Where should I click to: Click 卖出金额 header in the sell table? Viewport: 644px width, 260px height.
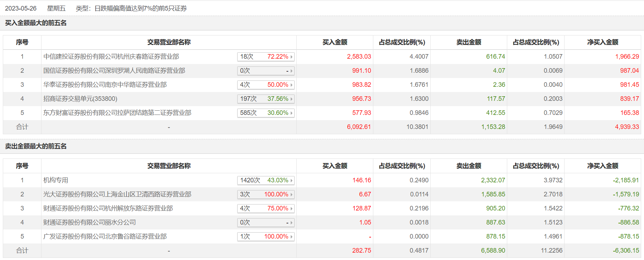(x=469, y=166)
